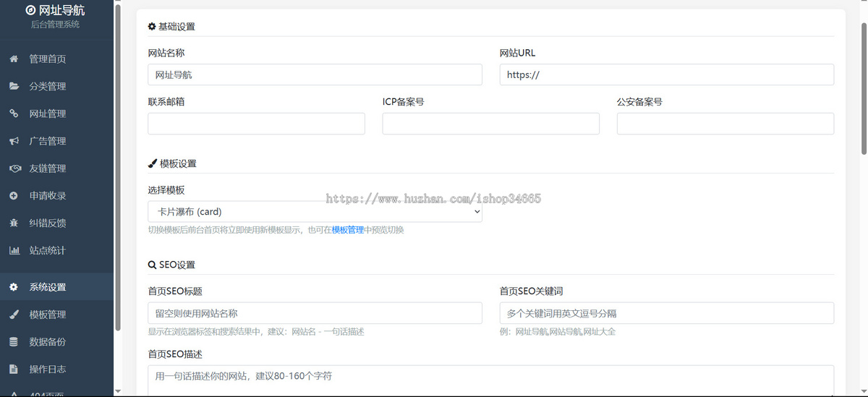Click the sidebar's vertical scrollbar thumb
The height and width of the screenshot is (397, 868).
(118, 167)
